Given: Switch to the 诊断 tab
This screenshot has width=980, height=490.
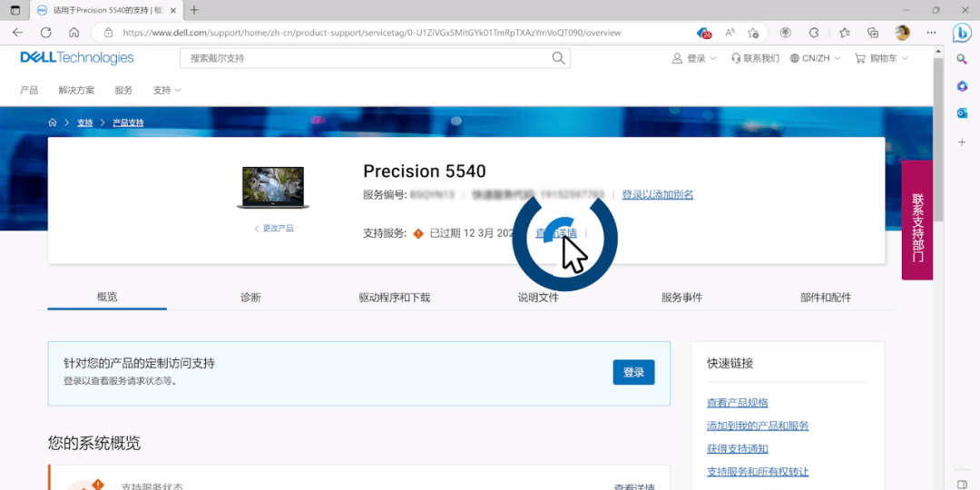Looking at the screenshot, I should click(250, 298).
